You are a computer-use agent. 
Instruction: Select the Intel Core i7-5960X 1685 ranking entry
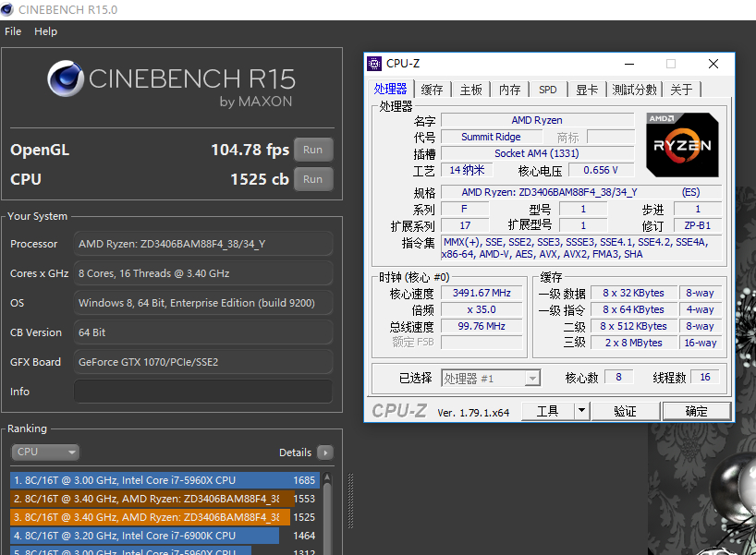(x=165, y=480)
